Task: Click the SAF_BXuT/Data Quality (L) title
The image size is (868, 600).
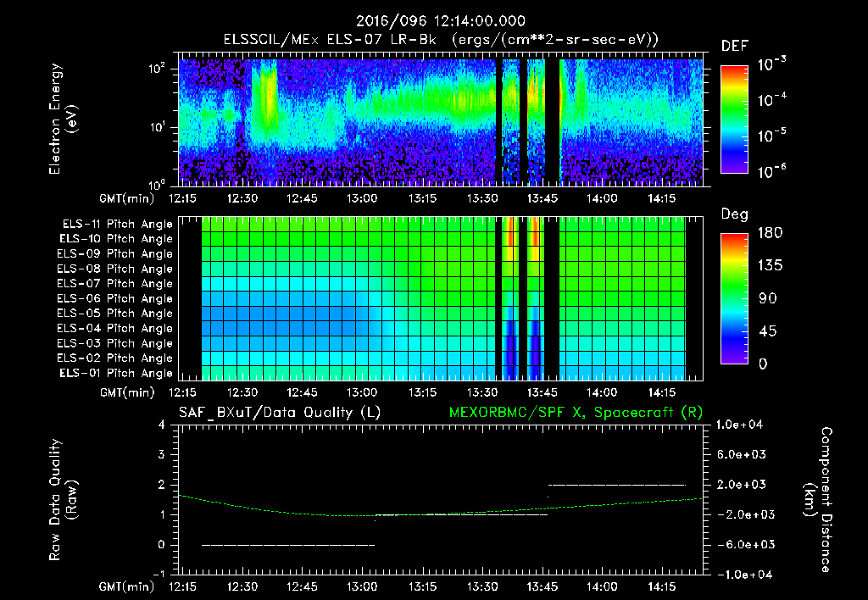Action: tap(280, 413)
